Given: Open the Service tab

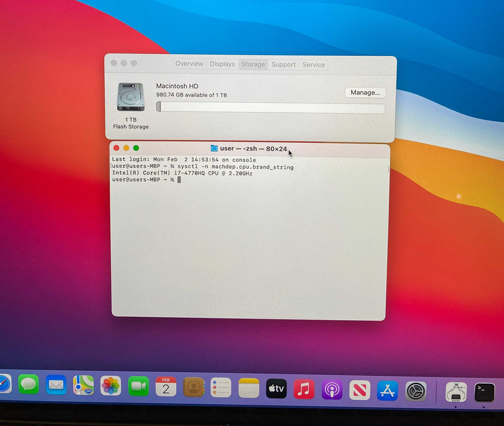Looking at the screenshot, I should (x=313, y=65).
